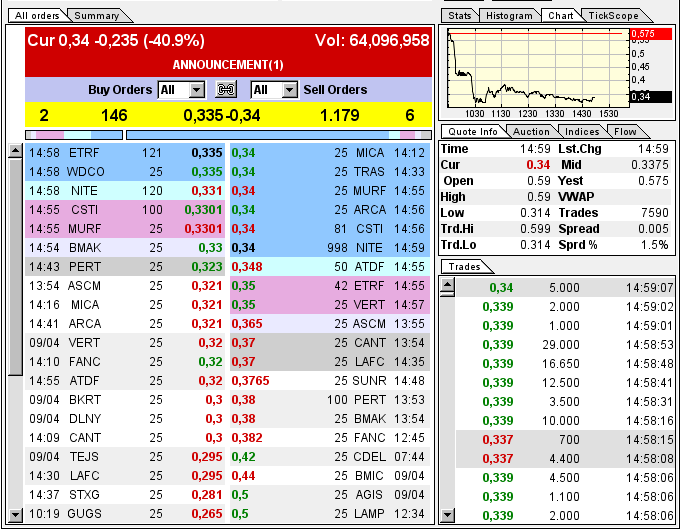Click the 0,335-0,34 best bid/ask figure

click(222, 116)
